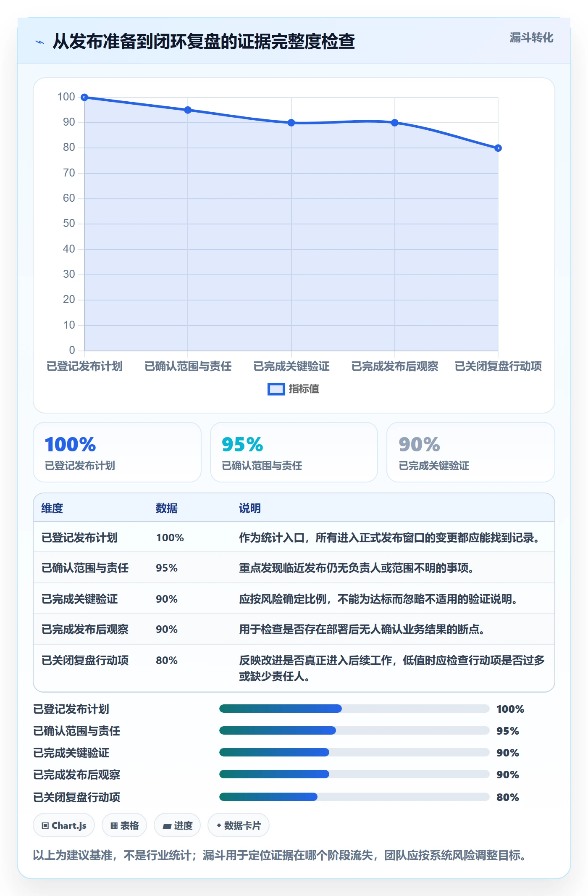
Task: Click the chart data point at 已完成关键验证
Action: pos(291,123)
